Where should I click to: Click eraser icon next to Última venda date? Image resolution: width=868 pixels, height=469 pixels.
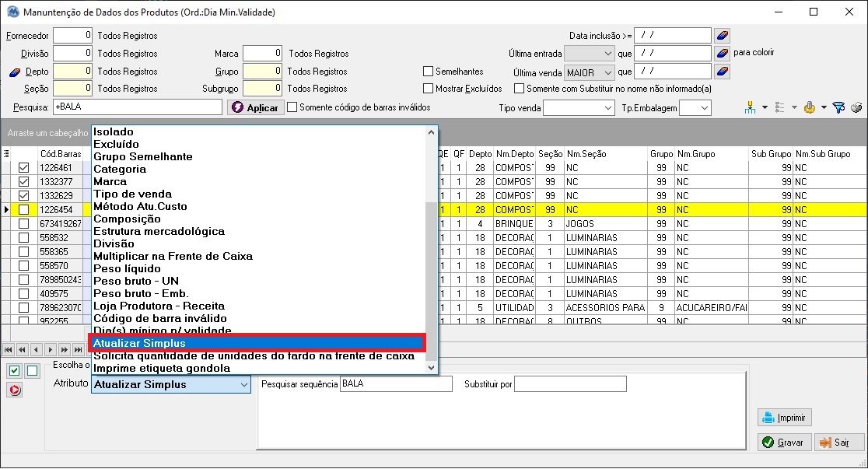pyautogui.click(x=723, y=72)
